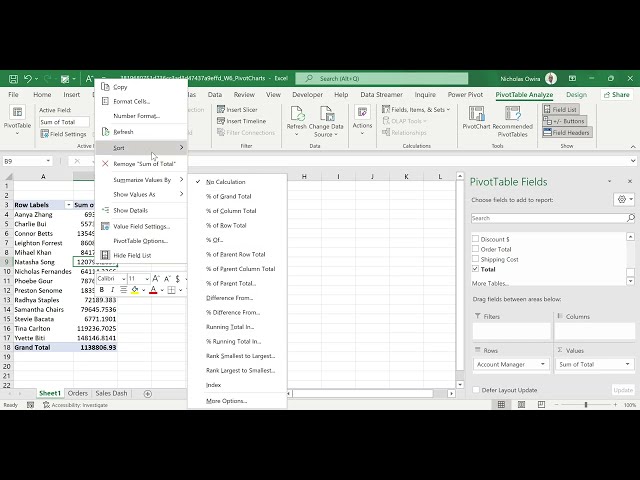This screenshot has width=640, height=480.
Task: Click the Undo icon
Action: (28, 78)
